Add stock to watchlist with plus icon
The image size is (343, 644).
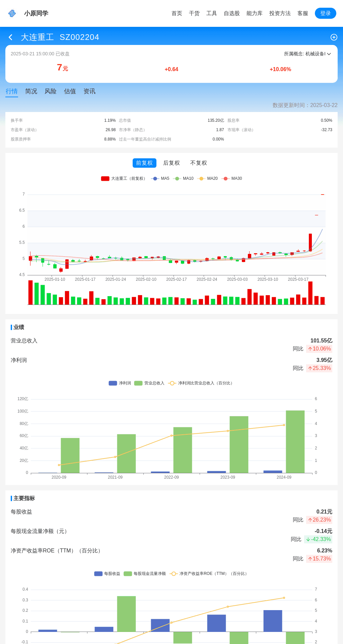[x=334, y=37]
